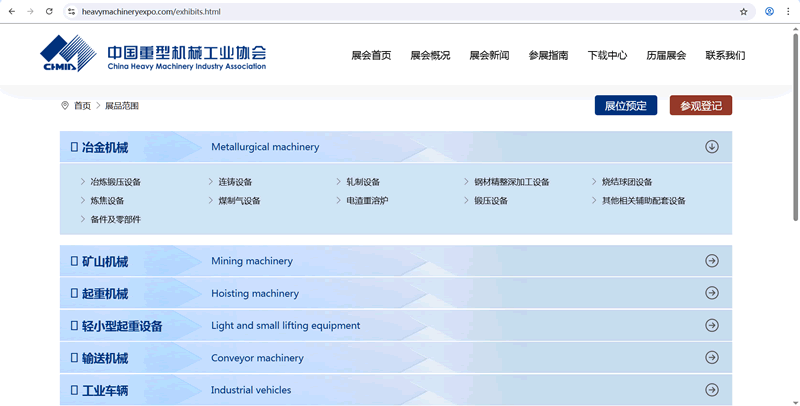Image resolution: width=800 pixels, height=406 pixels.
Task: Click the site info icon in the address bar
Action: 71,12
